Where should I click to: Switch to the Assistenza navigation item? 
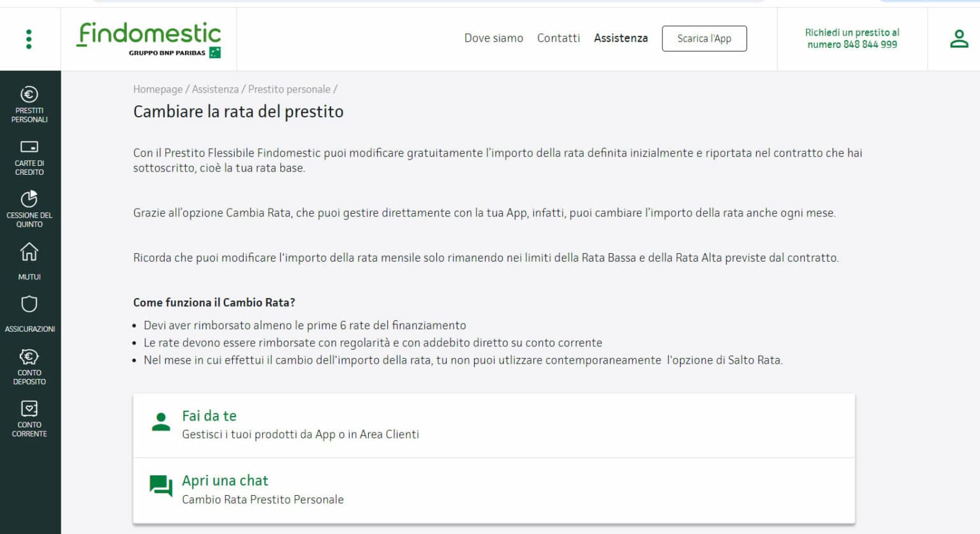click(620, 38)
